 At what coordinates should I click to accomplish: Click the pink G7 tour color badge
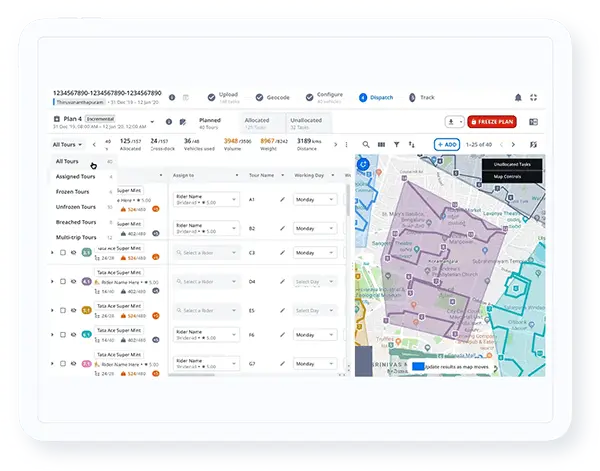click(87, 363)
